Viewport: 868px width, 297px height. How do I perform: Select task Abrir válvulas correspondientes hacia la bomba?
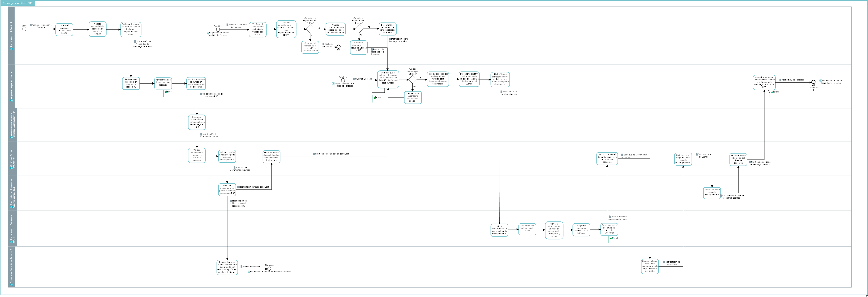coord(500,80)
